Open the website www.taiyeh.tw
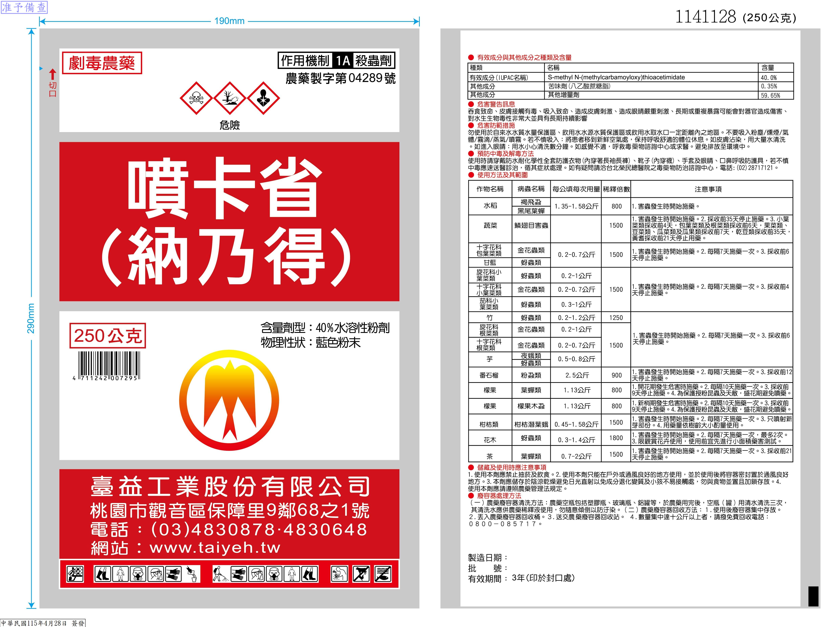Image resolution: width=840 pixels, height=627 pixels. tap(215, 548)
